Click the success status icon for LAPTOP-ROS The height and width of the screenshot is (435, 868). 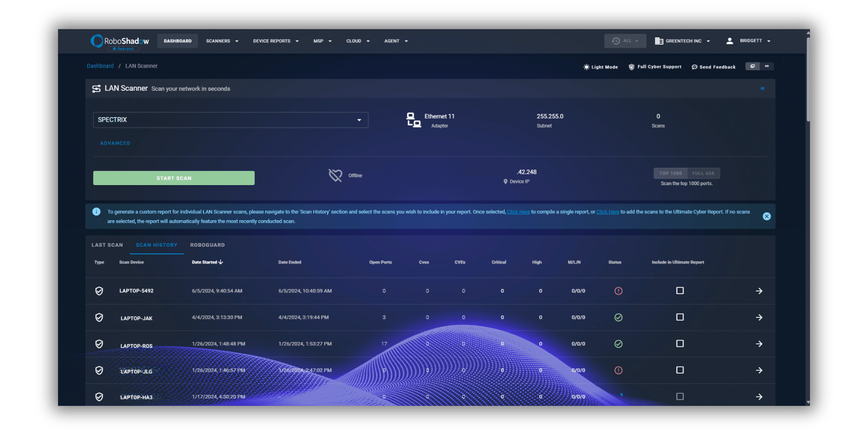click(618, 344)
